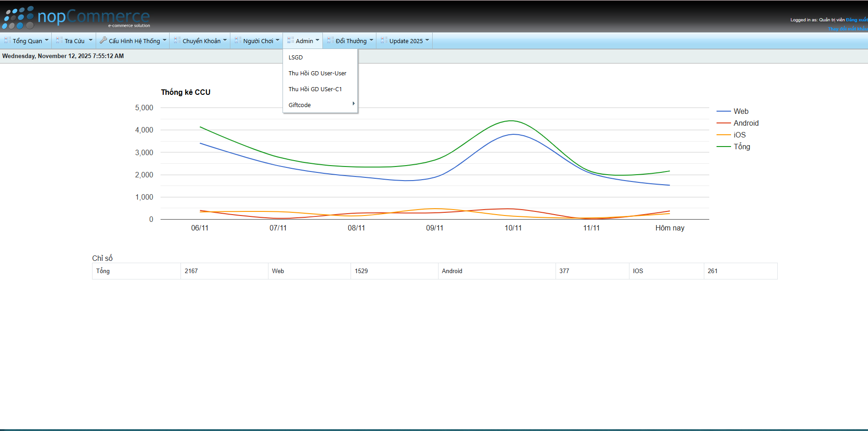
Task: Log out via the Đăng xuất link
Action: [x=856, y=20]
